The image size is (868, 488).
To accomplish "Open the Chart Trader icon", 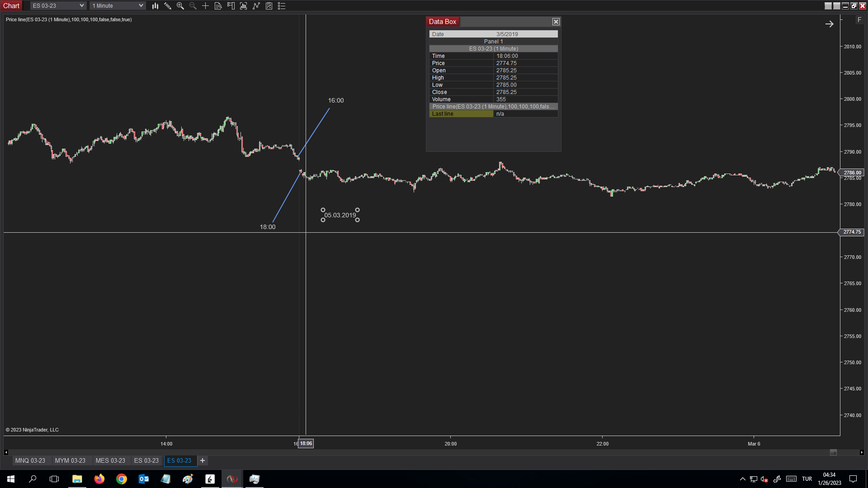I will [231, 6].
